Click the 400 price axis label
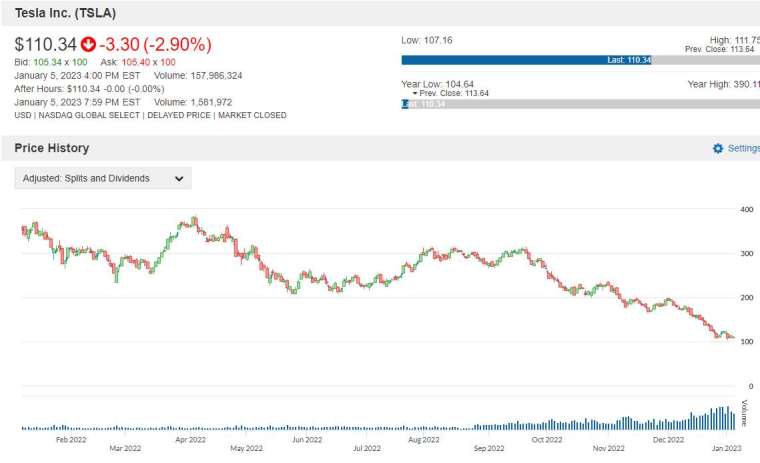The width and height of the screenshot is (760, 463). click(747, 209)
